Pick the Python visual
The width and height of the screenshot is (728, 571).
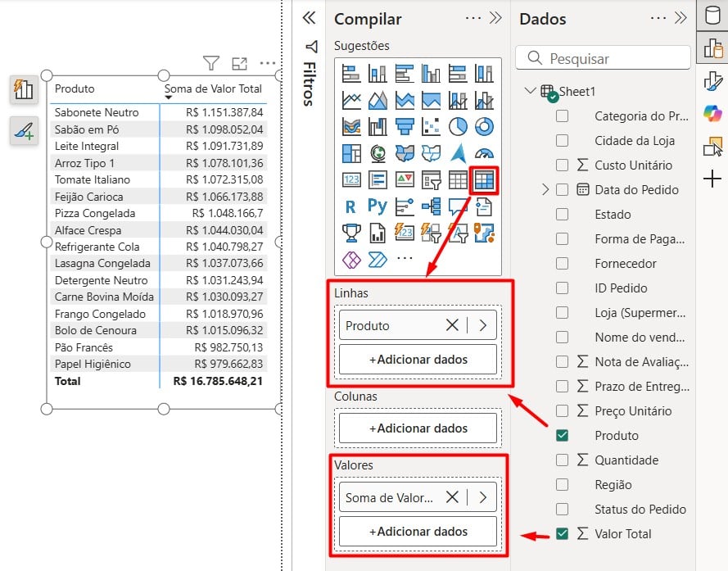point(378,206)
